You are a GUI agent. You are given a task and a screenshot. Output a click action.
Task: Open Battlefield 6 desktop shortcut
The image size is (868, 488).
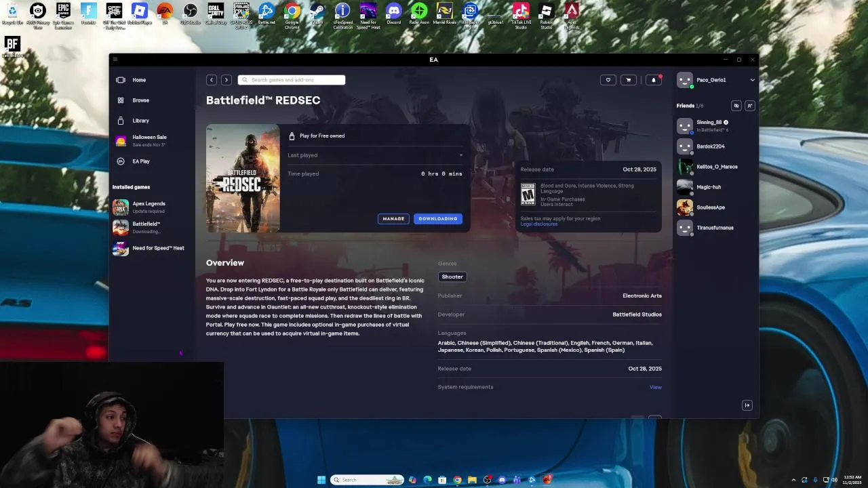12,47
